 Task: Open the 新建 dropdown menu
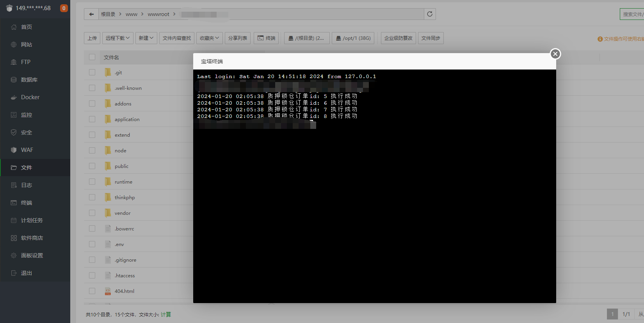[146, 38]
